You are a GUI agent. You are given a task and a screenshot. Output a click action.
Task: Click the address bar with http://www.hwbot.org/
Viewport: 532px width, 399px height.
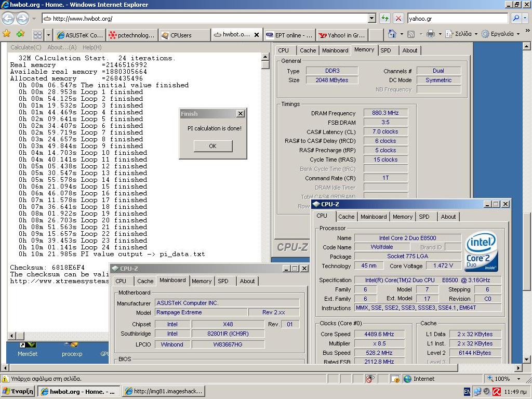coord(205,18)
